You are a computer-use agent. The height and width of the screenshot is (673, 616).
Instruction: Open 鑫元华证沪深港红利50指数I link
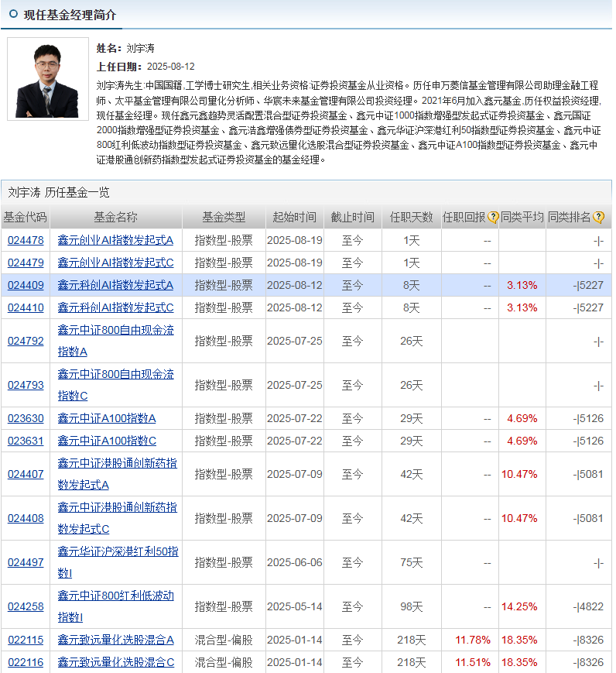tap(118, 562)
